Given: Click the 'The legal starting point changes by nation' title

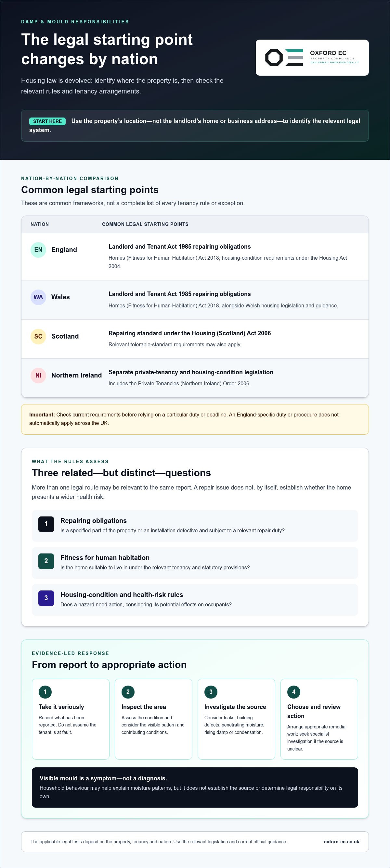Looking at the screenshot, I should [x=107, y=49].
